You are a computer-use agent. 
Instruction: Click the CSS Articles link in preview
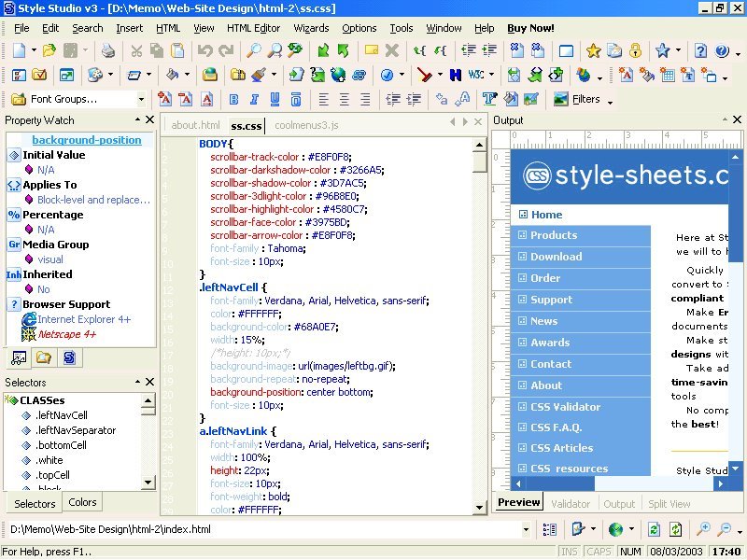click(x=562, y=448)
